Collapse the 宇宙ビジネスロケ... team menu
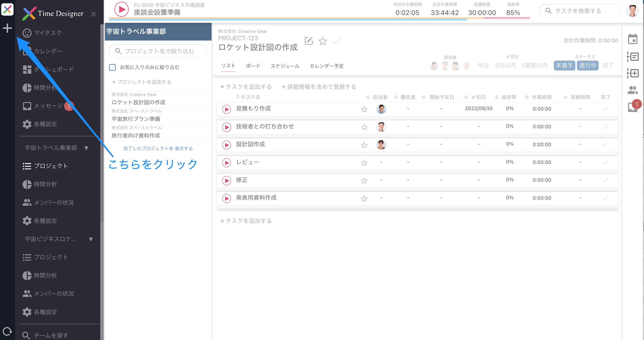Viewport: 644px width, 340px height. coord(91,239)
